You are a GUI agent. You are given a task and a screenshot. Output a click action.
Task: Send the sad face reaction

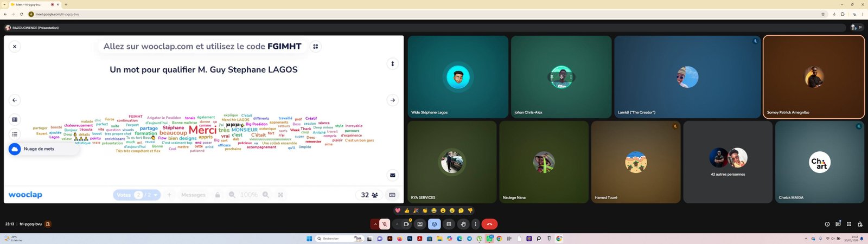point(452,210)
